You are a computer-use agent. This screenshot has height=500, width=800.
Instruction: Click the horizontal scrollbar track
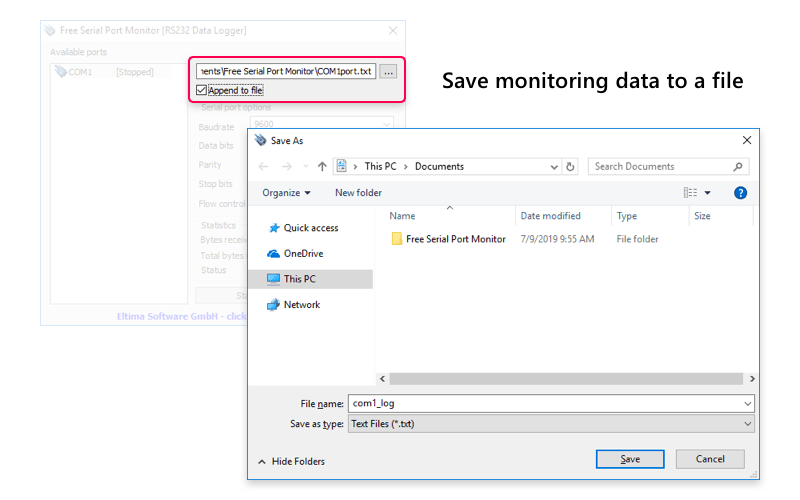tap(566, 379)
